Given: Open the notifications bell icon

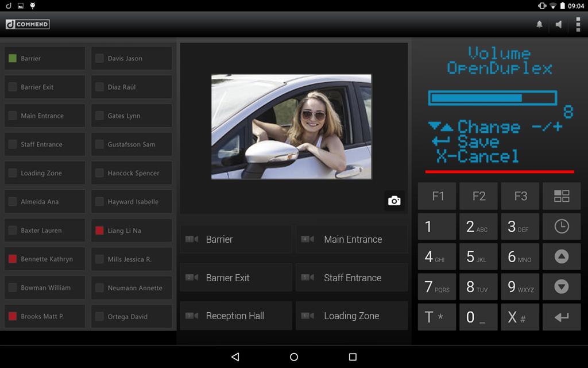Looking at the screenshot, I should [x=539, y=24].
